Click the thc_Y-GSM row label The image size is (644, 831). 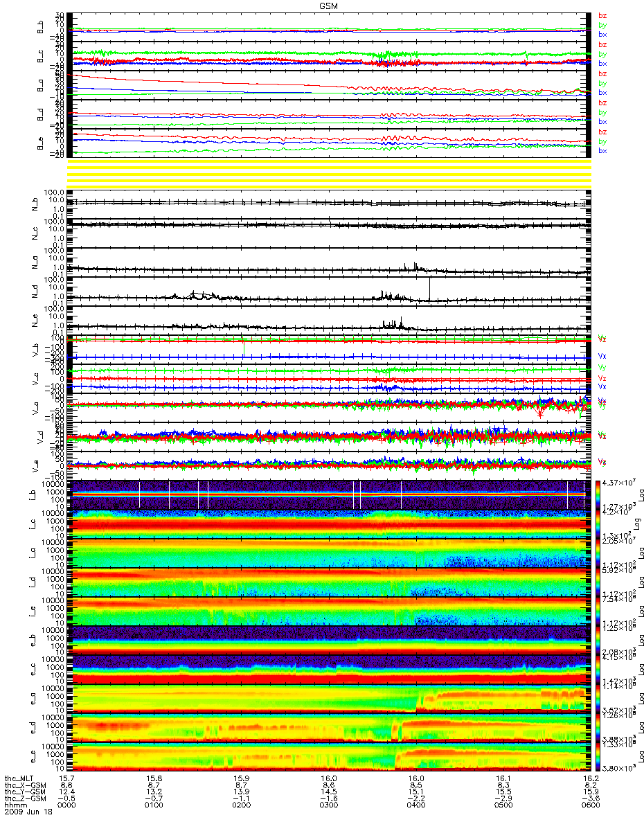point(24,791)
